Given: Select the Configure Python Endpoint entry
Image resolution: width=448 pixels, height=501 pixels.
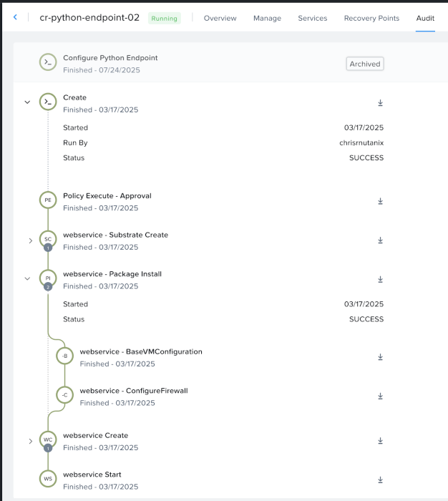Looking at the screenshot, I should click(x=110, y=58).
